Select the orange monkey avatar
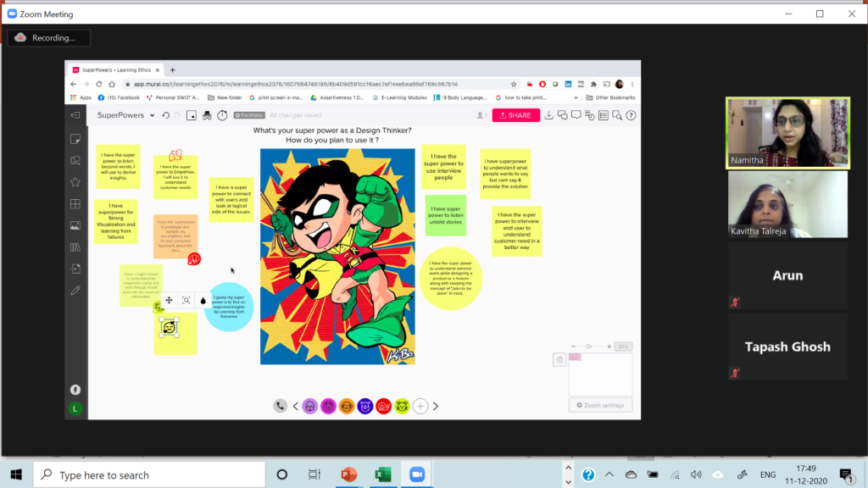Viewport: 868px width, 488px height. pos(347,406)
